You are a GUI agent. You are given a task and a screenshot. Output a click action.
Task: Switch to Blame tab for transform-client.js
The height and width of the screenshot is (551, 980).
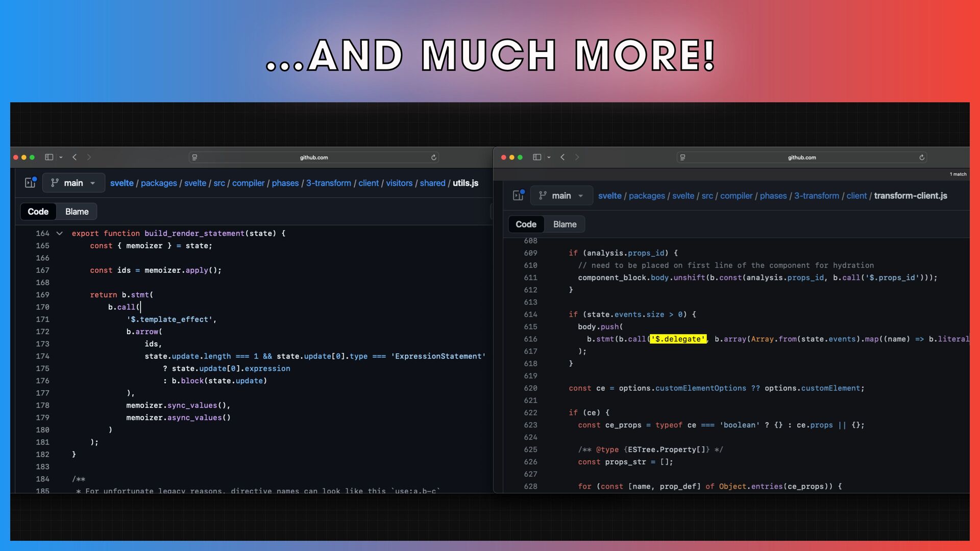pyautogui.click(x=565, y=224)
